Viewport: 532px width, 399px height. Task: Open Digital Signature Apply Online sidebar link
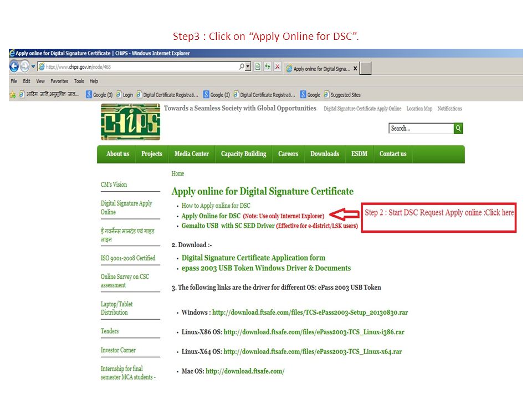pos(126,207)
